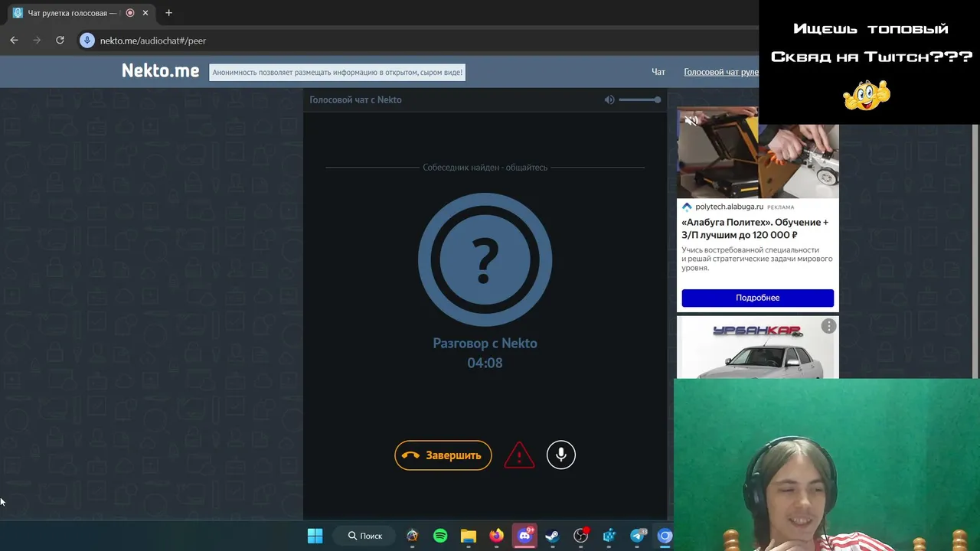Adjust the voice chat volume slider
This screenshot has height=551, width=980.
640,99
